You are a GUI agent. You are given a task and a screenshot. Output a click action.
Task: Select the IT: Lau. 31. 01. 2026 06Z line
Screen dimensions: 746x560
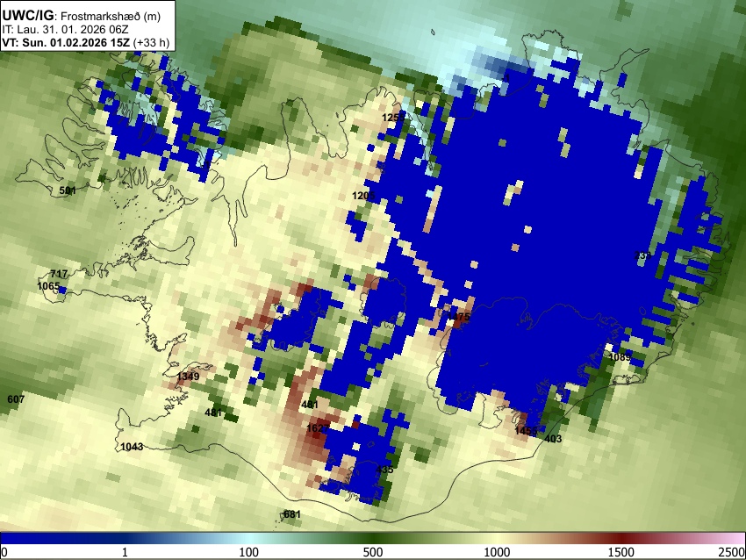[x=65, y=30]
